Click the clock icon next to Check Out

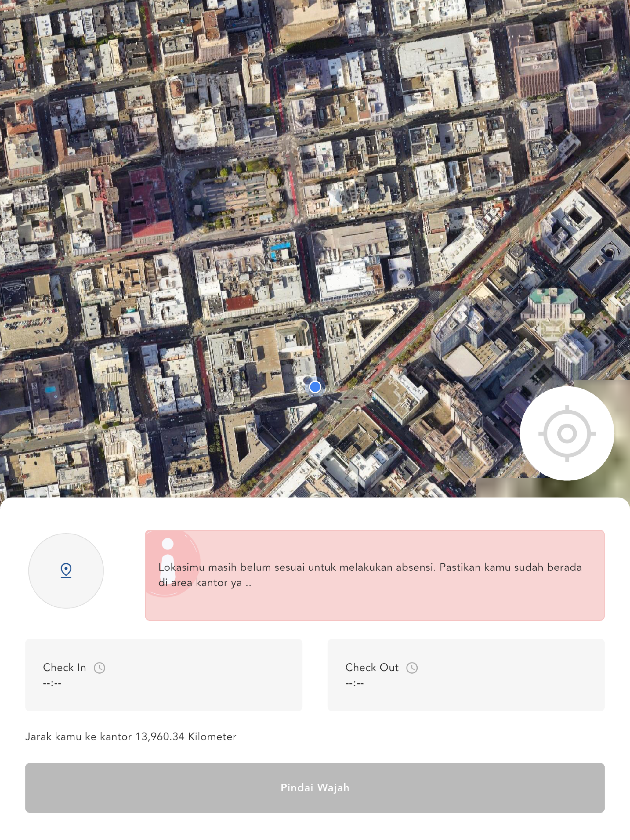(x=412, y=668)
